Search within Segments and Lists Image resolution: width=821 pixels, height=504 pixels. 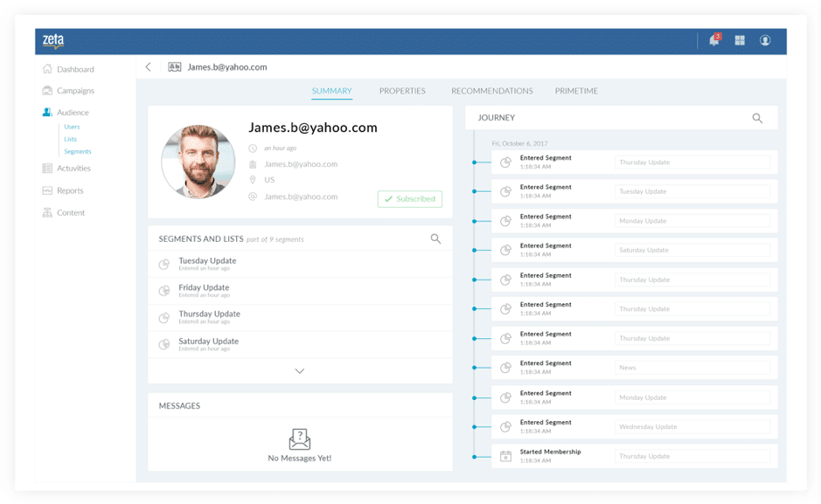point(435,239)
